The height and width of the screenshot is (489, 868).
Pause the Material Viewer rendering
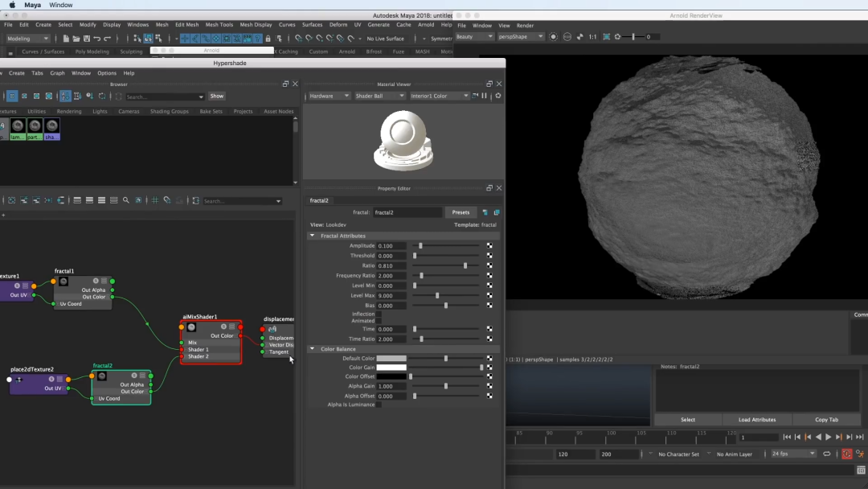[x=484, y=96]
